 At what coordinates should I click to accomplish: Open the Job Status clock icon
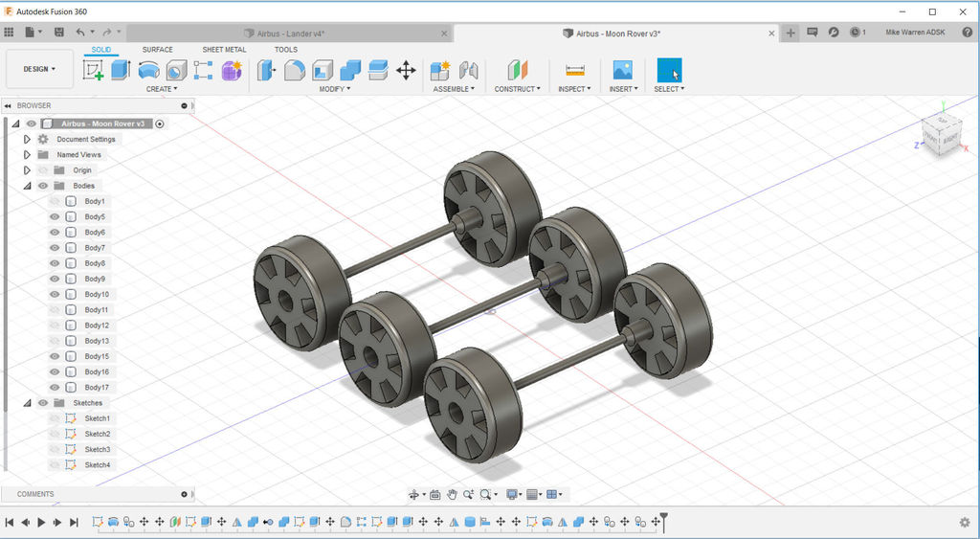coord(855,32)
